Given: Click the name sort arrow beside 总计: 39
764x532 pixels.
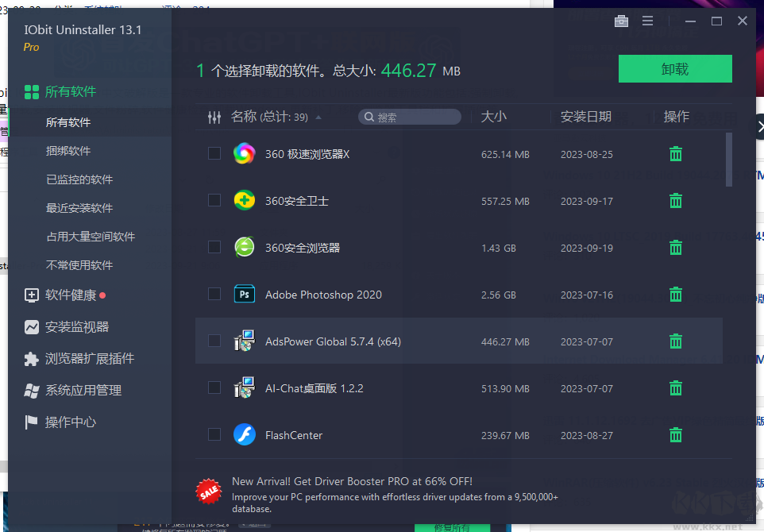Looking at the screenshot, I should (318, 118).
